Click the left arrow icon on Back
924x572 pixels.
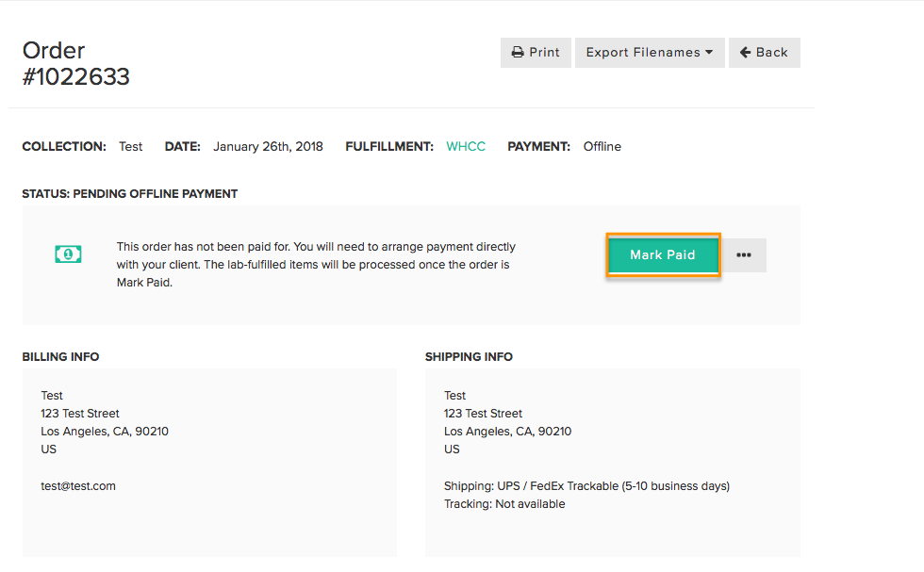pos(746,53)
